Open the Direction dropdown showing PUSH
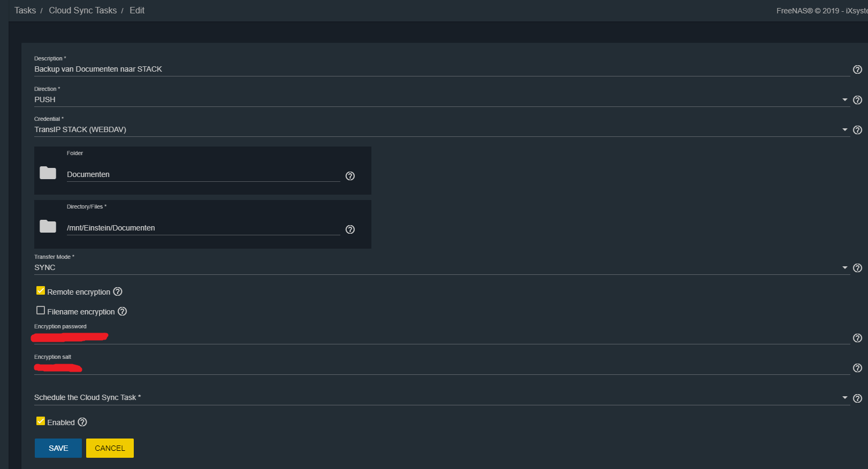 click(x=439, y=100)
